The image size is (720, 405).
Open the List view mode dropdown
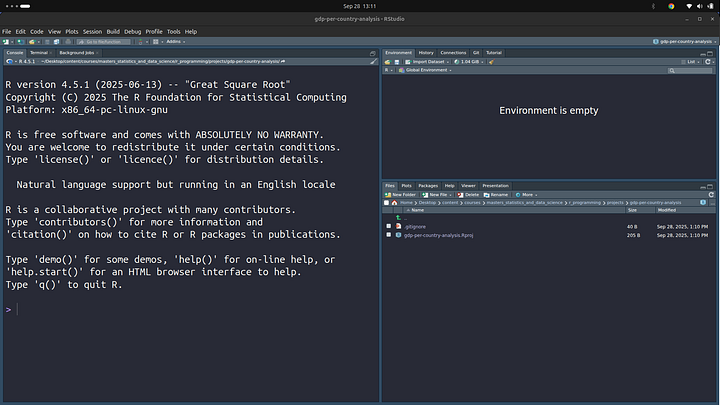[x=691, y=62]
